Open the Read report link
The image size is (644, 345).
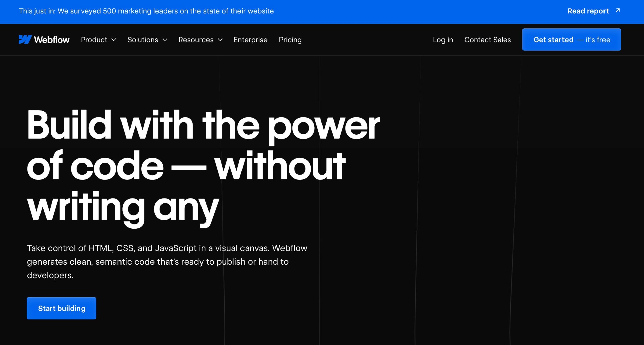click(x=588, y=11)
